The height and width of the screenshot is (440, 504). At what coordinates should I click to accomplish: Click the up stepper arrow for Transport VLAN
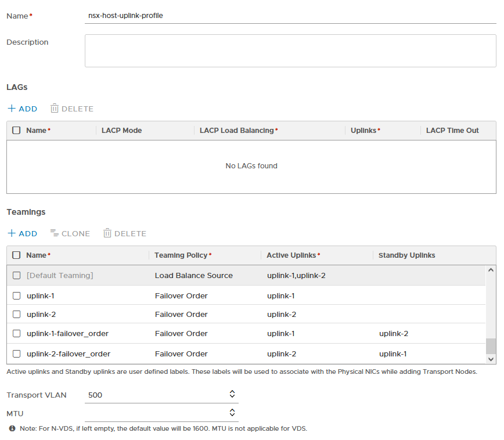pos(232,391)
